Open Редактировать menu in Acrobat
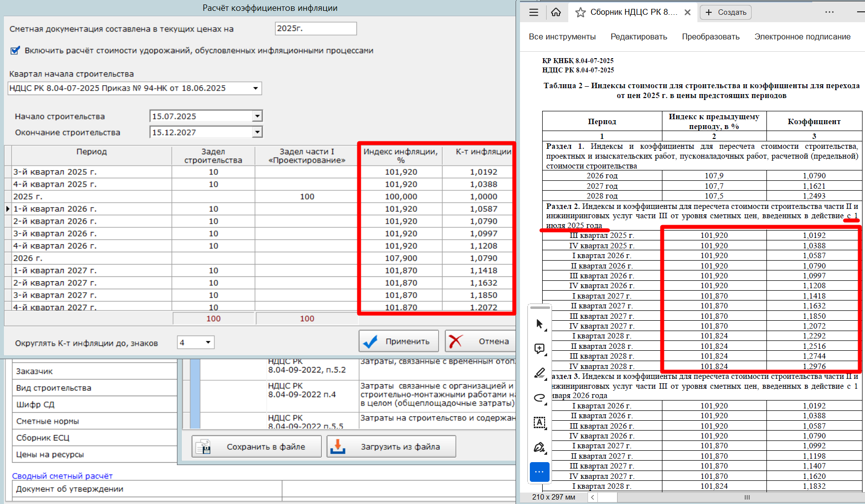Image resolution: width=865 pixels, height=504 pixels. coord(639,36)
